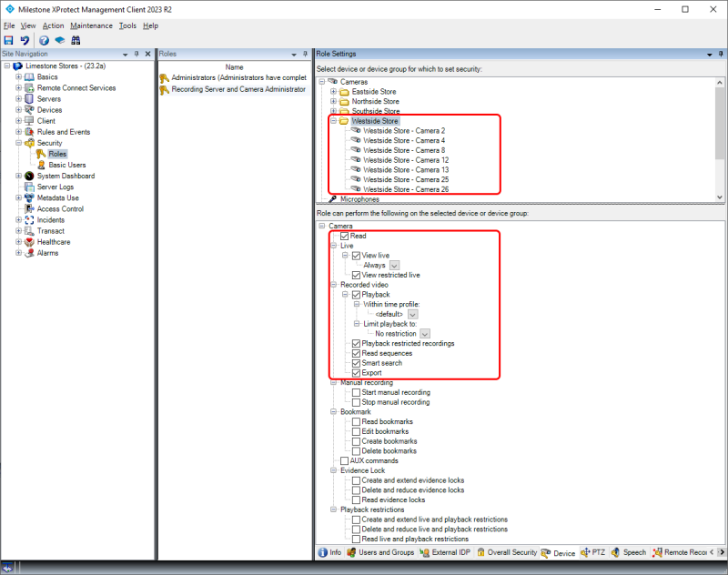Screen dimensions: 728x575
Task: Collapse the Evidence Lock permission group
Action: 333,470
